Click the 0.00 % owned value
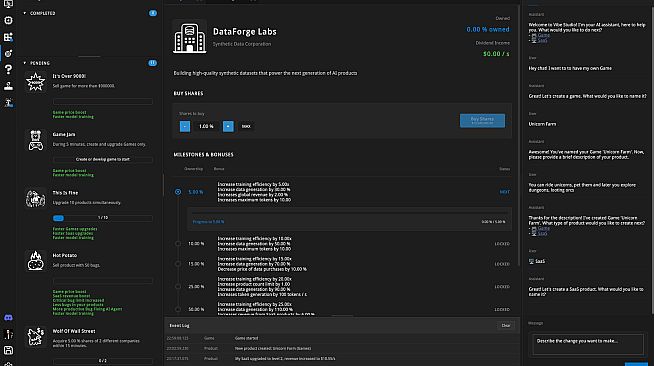Screen dimensions: 654x366 (x=488, y=30)
